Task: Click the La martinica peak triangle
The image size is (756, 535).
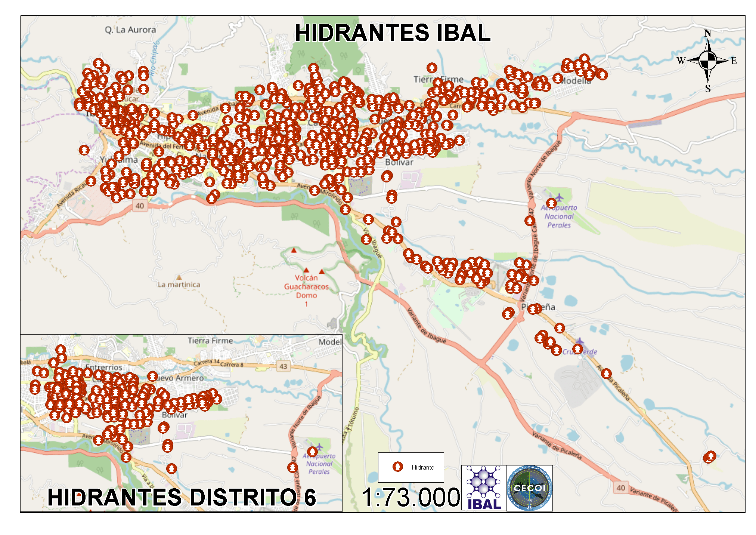Action: (x=179, y=277)
